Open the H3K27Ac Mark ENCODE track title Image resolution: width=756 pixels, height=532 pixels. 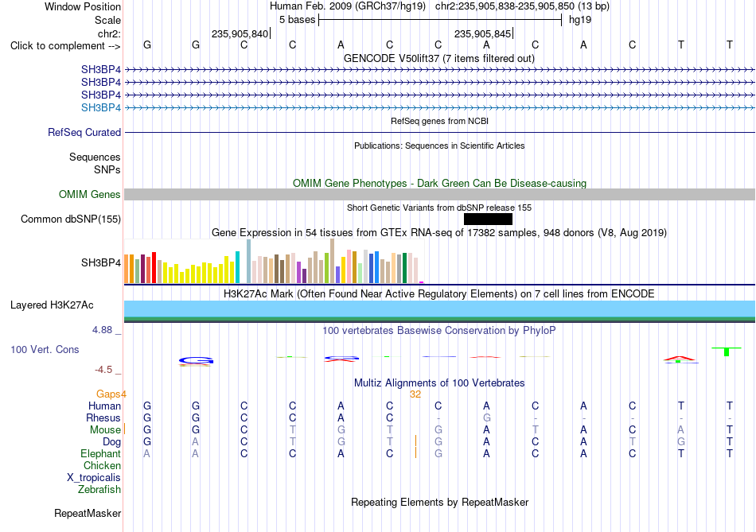click(439, 294)
